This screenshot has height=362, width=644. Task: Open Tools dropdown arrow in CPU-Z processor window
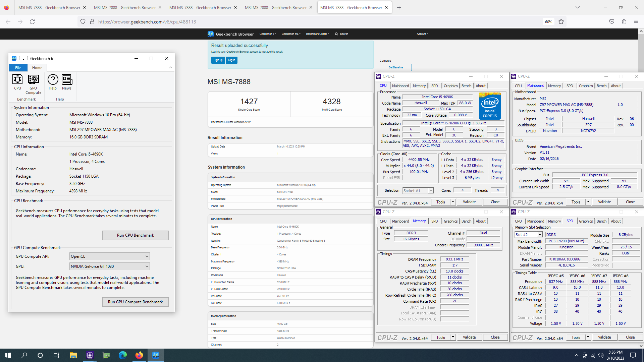pyautogui.click(x=453, y=202)
